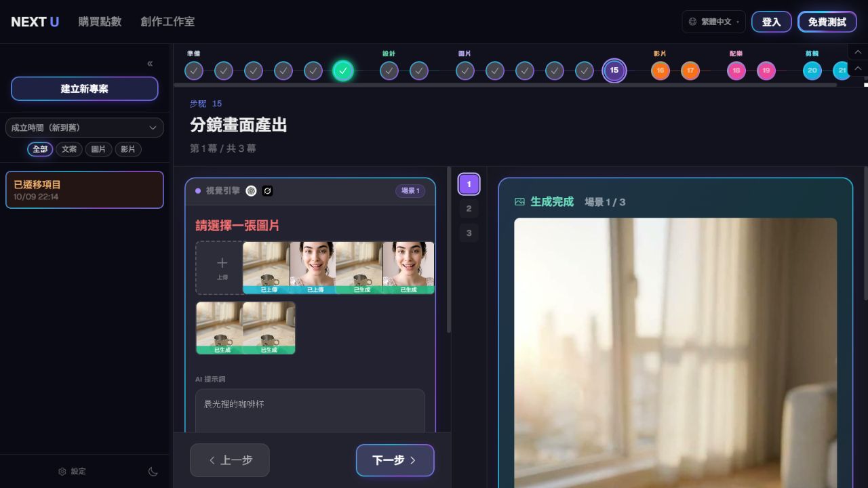Viewport: 868px width, 488px height.
Task: Select the black square visual engine icon
Action: point(267,191)
